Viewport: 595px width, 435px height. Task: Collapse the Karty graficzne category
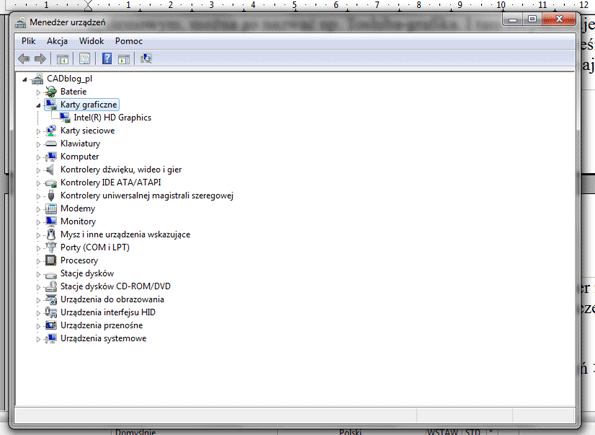tap(38, 106)
